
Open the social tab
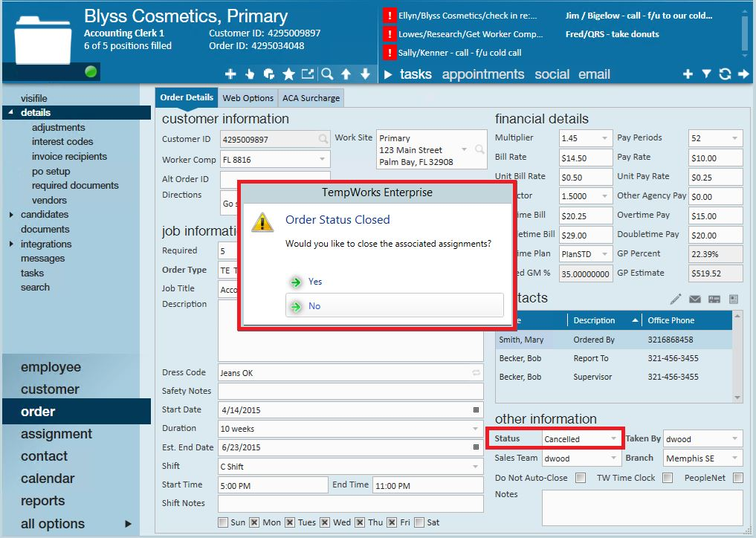(x=552, y=74)
